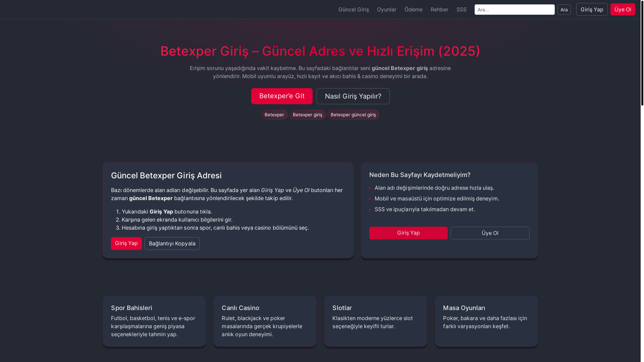Go to Ödeme in the navigation
The width and height of the screenshot is (644, 362).
point(413,9)
